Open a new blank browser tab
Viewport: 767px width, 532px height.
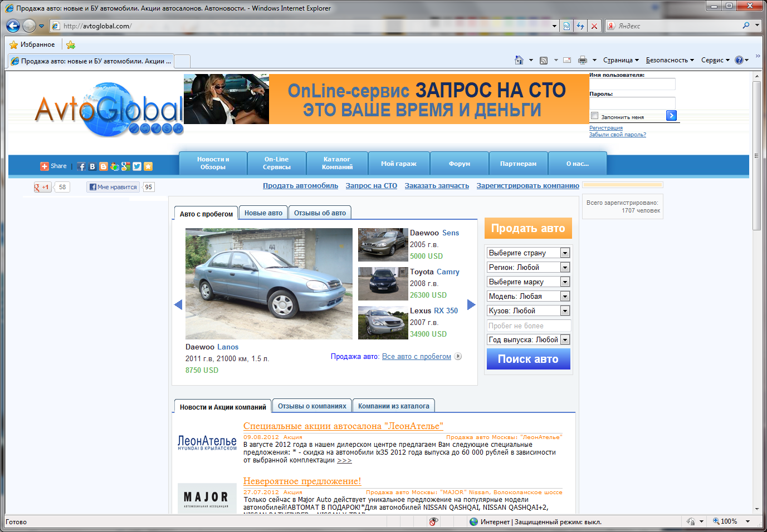pyautogui.click(x=183, y=61)
